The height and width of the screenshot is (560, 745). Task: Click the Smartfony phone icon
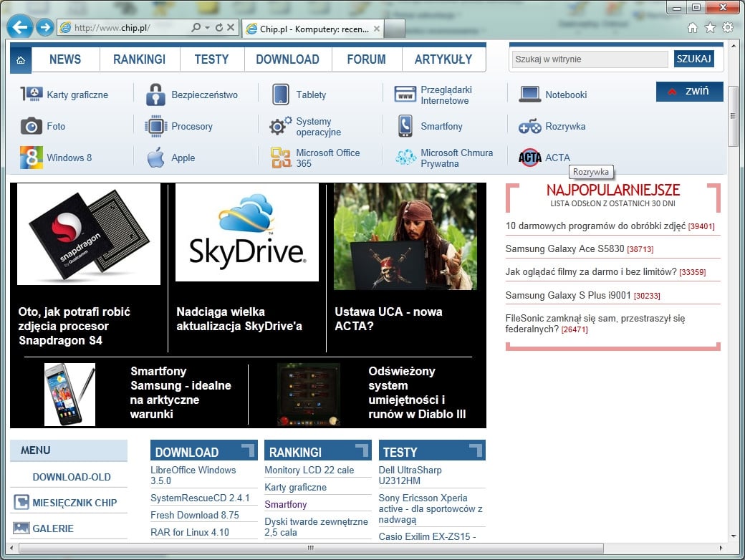(405, 125)
